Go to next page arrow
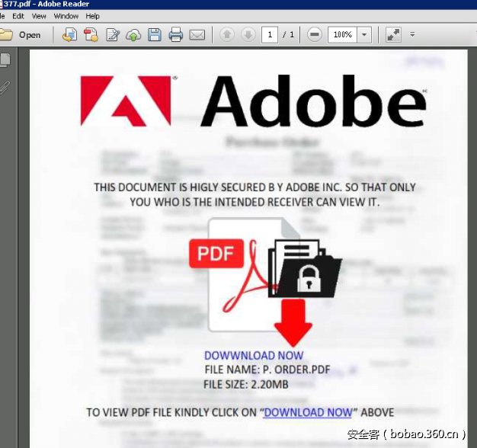This screenshot has height=448, width=477. (x=248, y=35)
